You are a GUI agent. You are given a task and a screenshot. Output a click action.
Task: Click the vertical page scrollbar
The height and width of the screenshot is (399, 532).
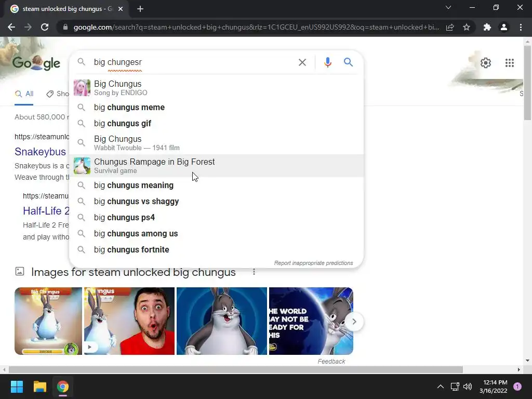tap(527, 83)
